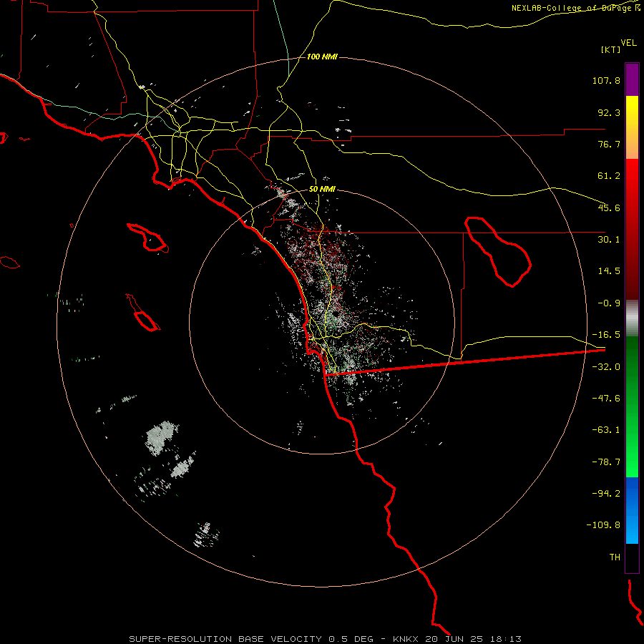The width and height of the screenshot is (644, 644).
Task: Click the purple segment of the velocity color bar
Action: [632, 79]
